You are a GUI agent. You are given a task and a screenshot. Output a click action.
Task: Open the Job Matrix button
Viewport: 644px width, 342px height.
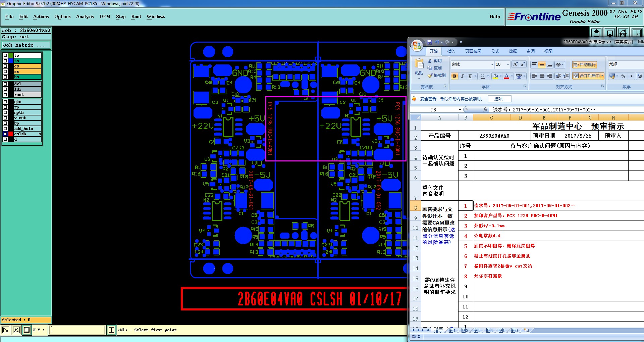(26, 45)
